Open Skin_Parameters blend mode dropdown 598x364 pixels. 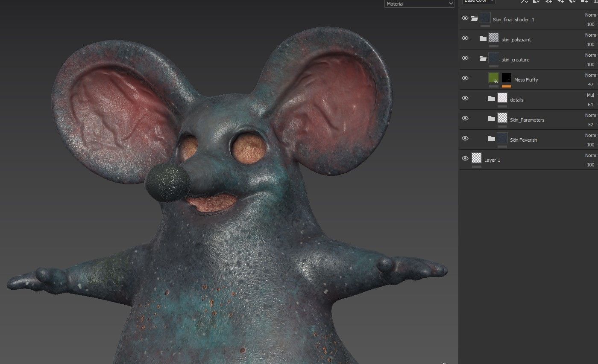(591, 115)
